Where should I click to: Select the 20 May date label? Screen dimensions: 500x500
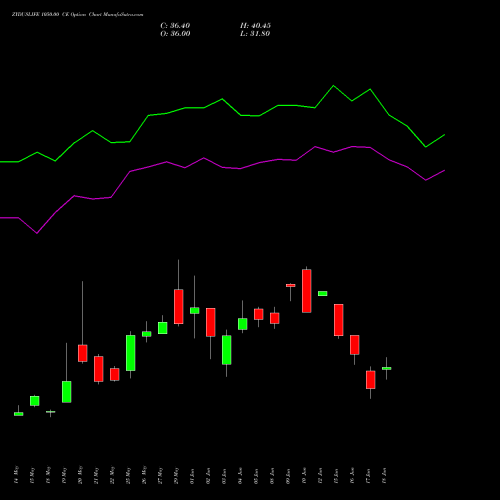point(80,475)
